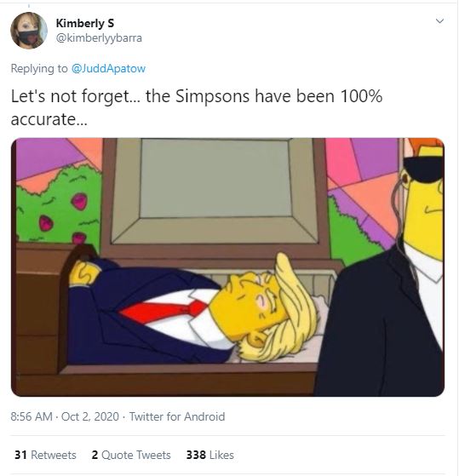
Task: Open Kimberly S profile avatar
Action: coord(29,31)
